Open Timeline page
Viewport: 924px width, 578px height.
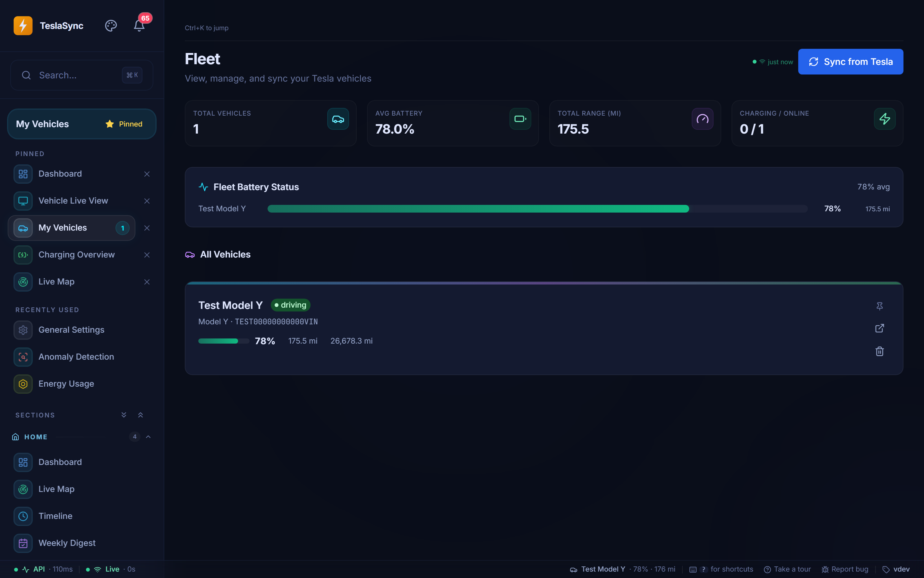tap(82, 516)
